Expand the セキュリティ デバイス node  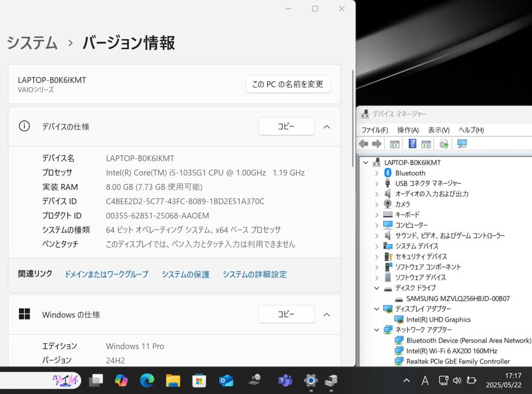[376, 256]
